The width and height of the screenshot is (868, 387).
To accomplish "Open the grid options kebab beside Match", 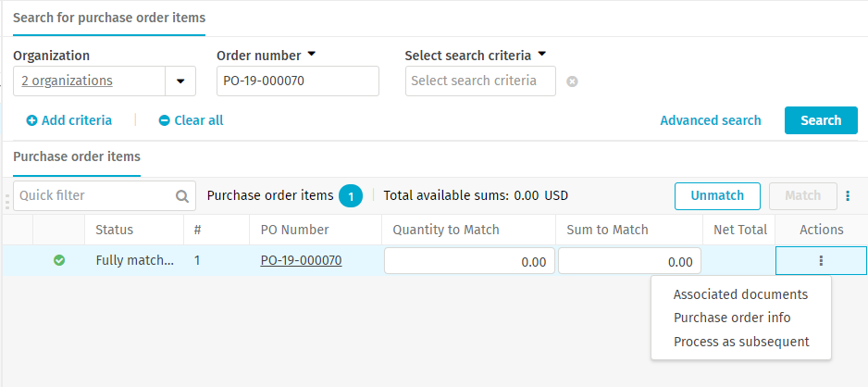I will 848,196.
